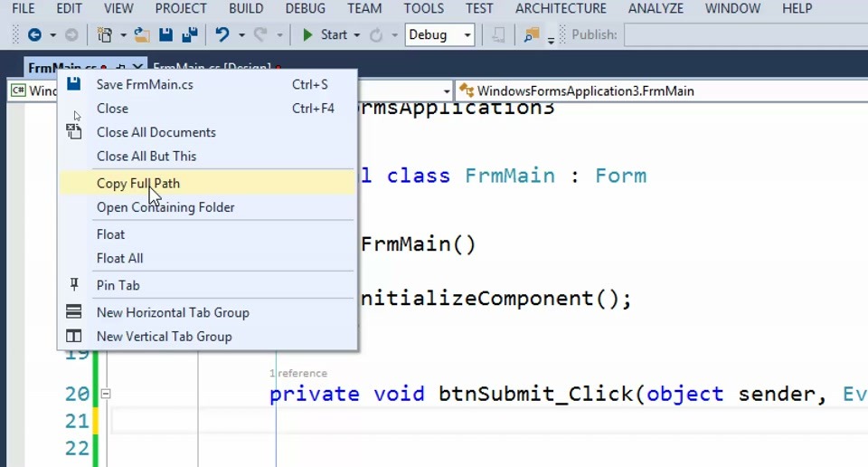Click the grayed Redo toolbar icon

(260, 35)
